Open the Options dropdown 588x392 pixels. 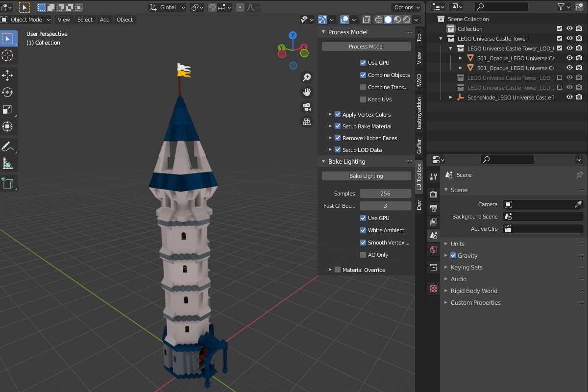[x=407, y=7]
